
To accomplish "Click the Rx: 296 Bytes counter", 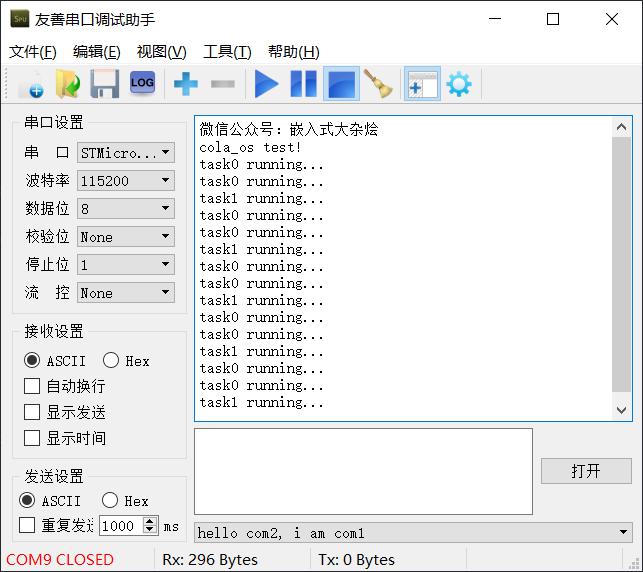I will (x=210, y=560).
